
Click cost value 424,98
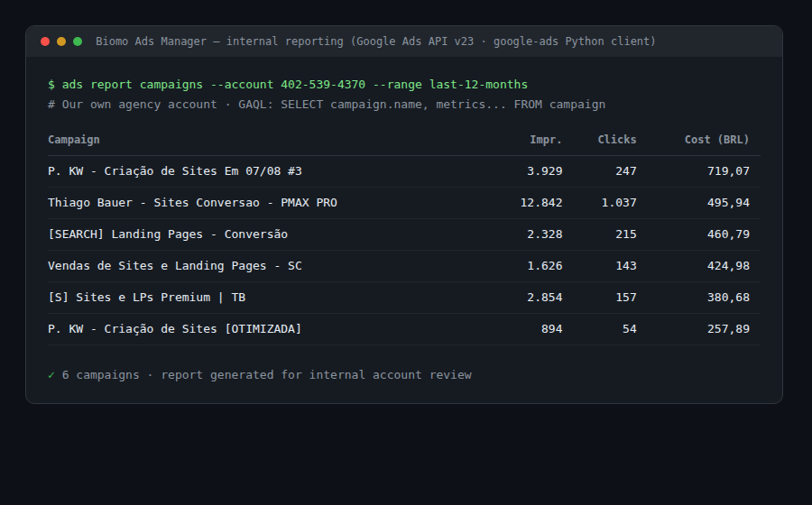coord(728,266)
